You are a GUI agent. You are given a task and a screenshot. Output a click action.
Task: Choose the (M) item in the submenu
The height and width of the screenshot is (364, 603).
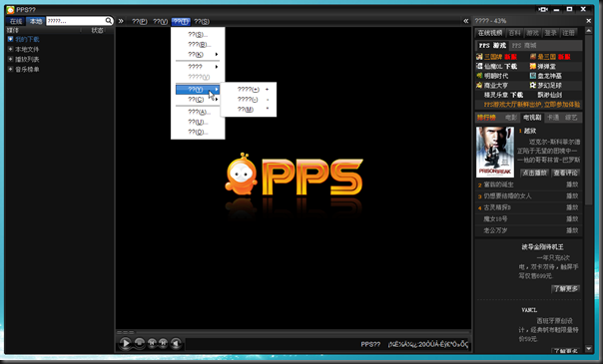coord(249,110)
